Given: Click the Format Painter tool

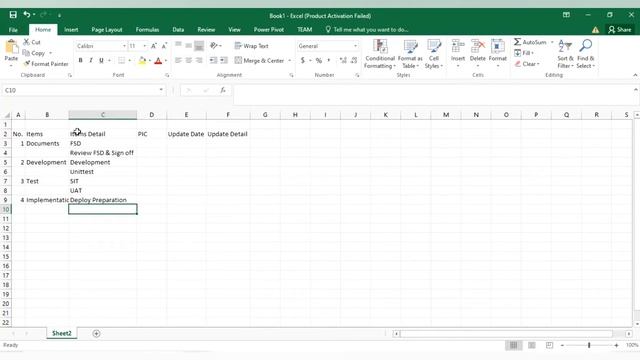Looking at the screenshot, I should coord(46,64).
